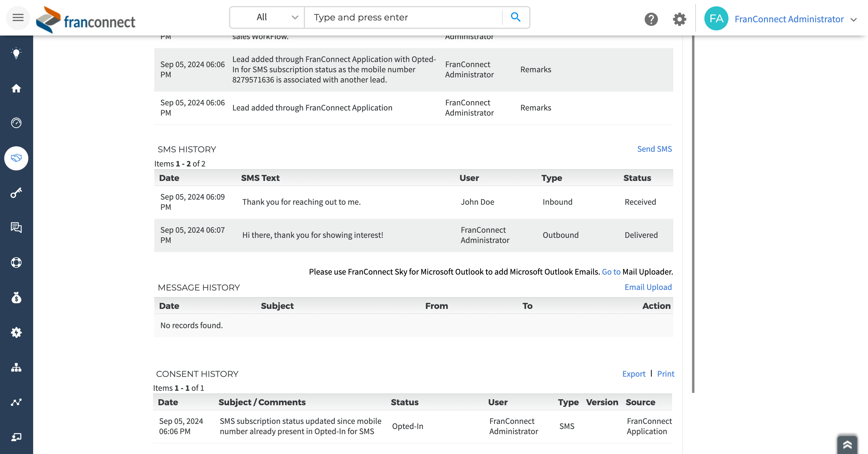Click the scroll-to-top double chevron button

coord(847,445)
